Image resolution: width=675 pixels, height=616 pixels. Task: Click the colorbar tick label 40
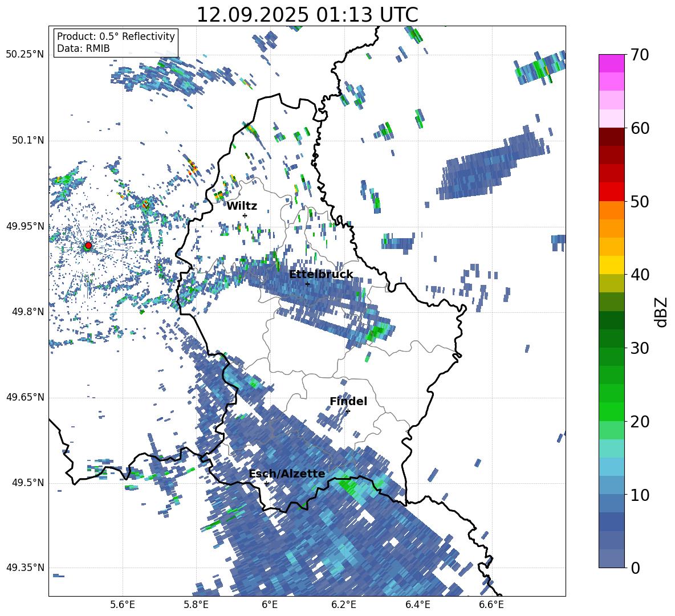pos(640,275)
